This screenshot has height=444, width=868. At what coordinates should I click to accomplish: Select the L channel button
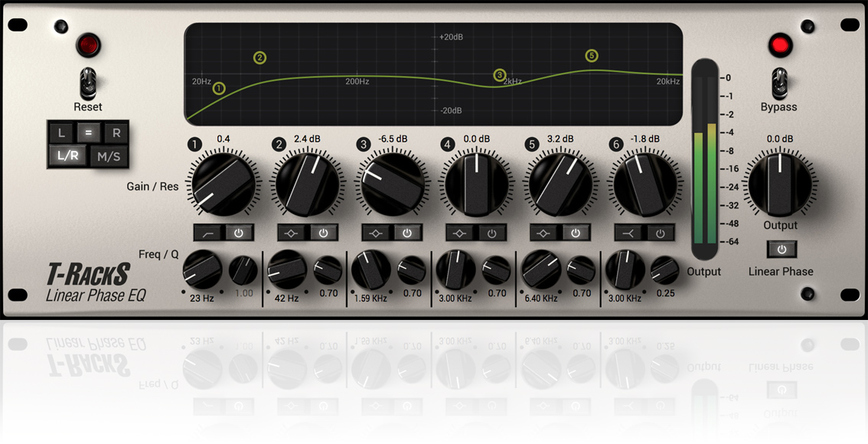pyautogui.click(x=61, y=132)
